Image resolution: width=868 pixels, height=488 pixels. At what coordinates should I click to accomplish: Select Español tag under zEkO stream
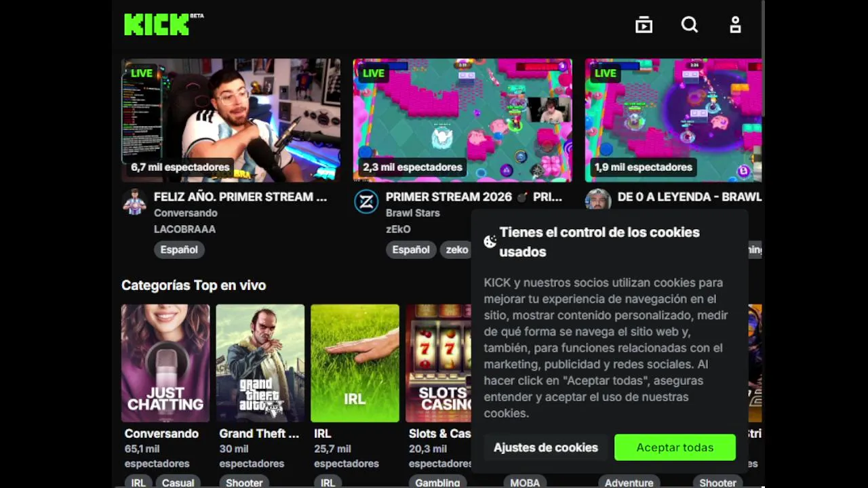click(x=411, y=249)
